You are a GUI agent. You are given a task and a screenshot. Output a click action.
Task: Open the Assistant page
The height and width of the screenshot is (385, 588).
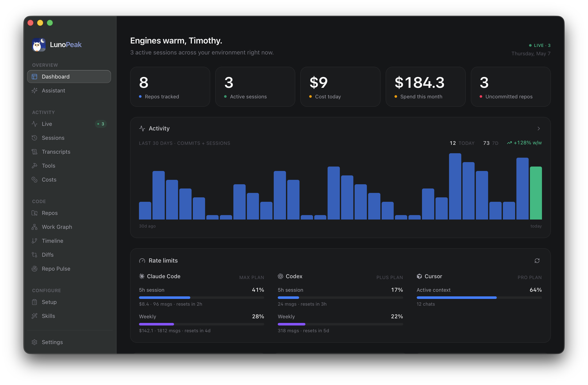(69, 90)
